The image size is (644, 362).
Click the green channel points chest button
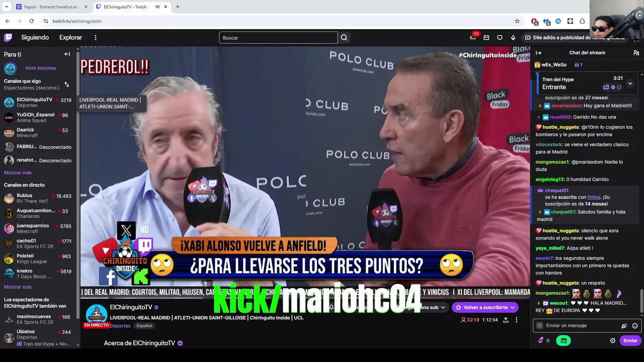[x=563, y=340]
